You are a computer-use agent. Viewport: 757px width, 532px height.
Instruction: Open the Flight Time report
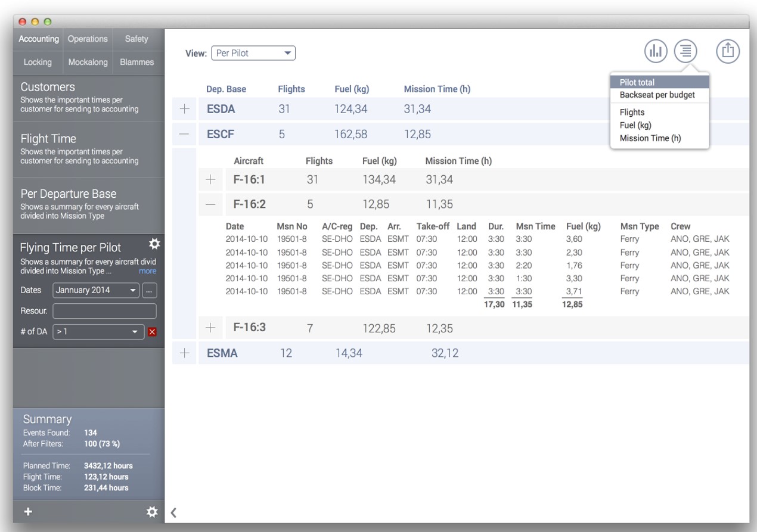89,149
